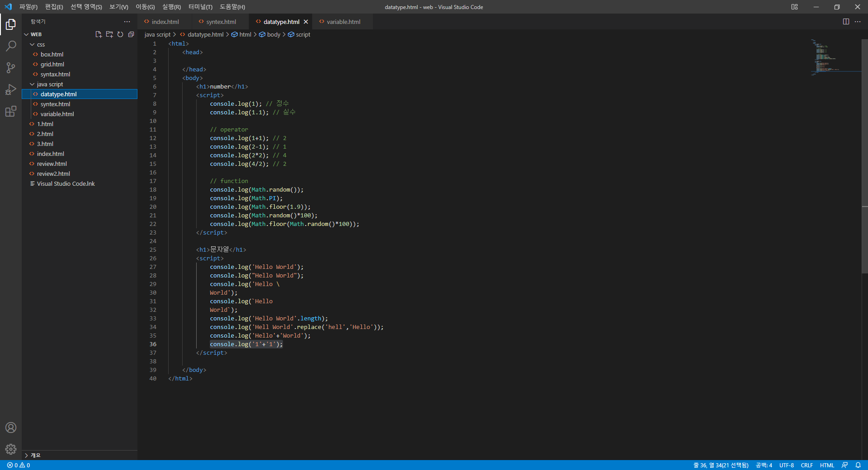This screenshot has height=470, width=868.
Task: Select datatype.html in Explorer tree
Action: (80, 94)
